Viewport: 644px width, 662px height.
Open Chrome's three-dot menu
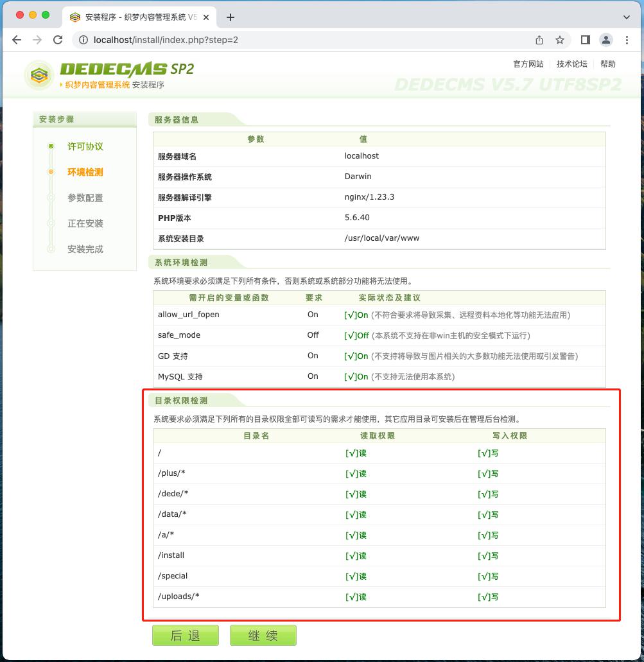pos(627,40)
